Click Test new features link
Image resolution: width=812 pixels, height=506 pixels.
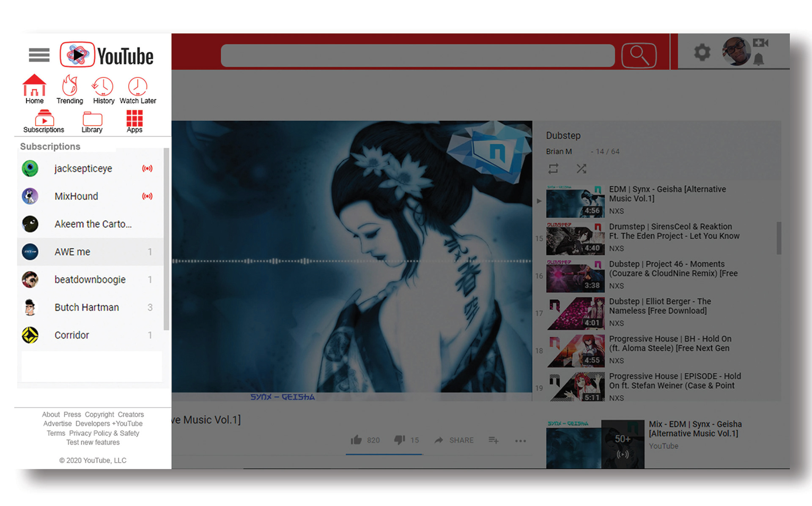pos(93,442)
